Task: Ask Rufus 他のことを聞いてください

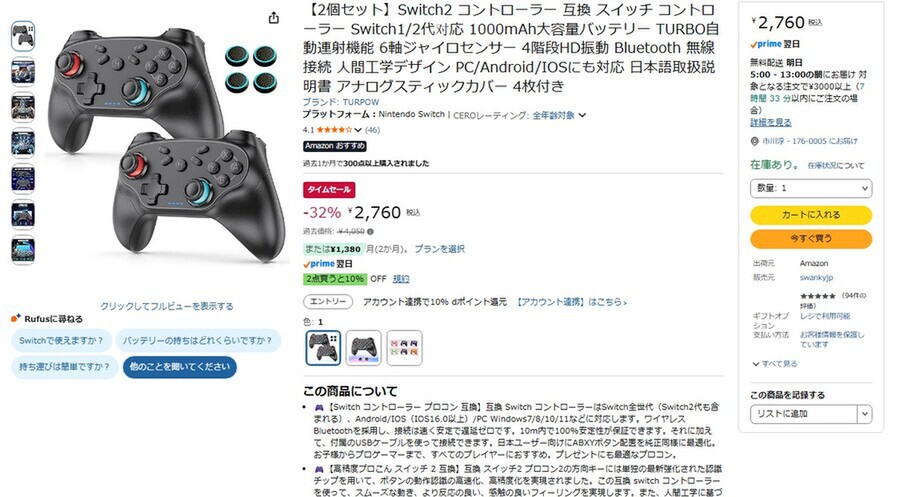Action: click(x=180, y=367)
